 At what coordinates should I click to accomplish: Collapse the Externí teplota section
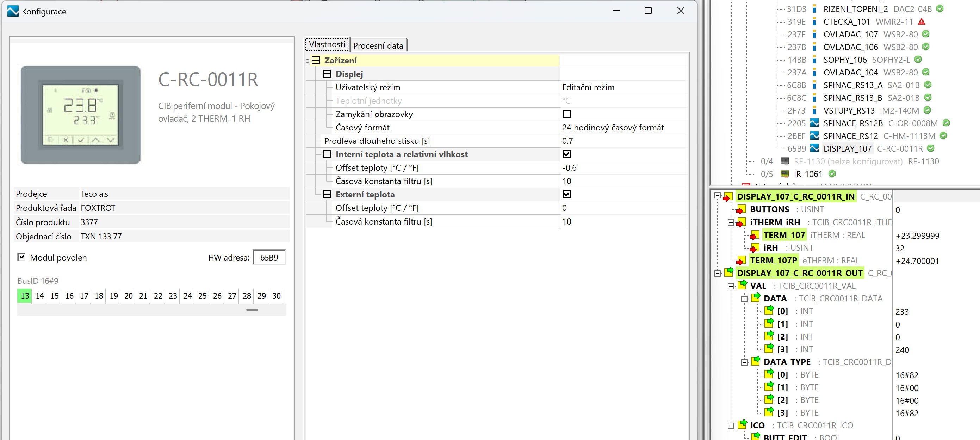click(327, 195)
